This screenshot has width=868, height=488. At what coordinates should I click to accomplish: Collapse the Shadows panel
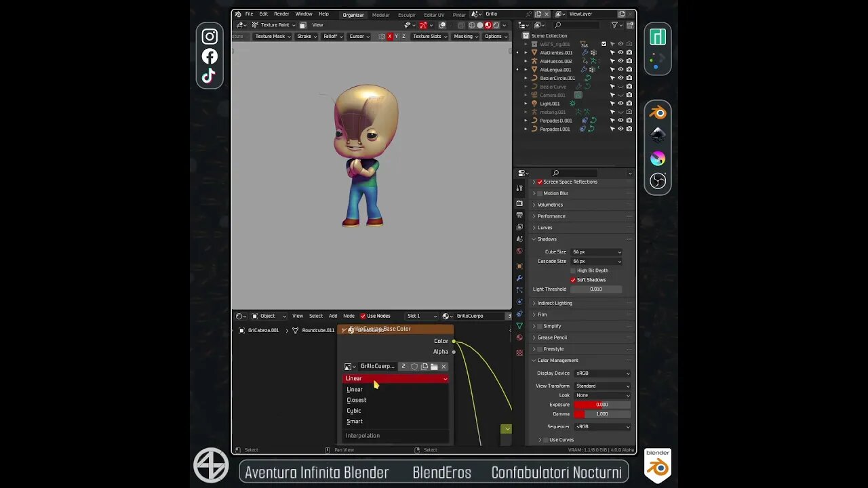[547, 239]
